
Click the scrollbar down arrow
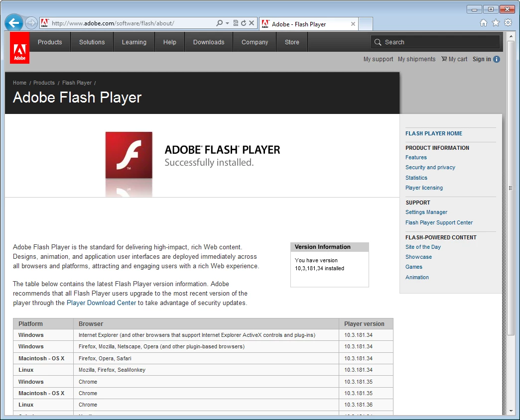511,411
